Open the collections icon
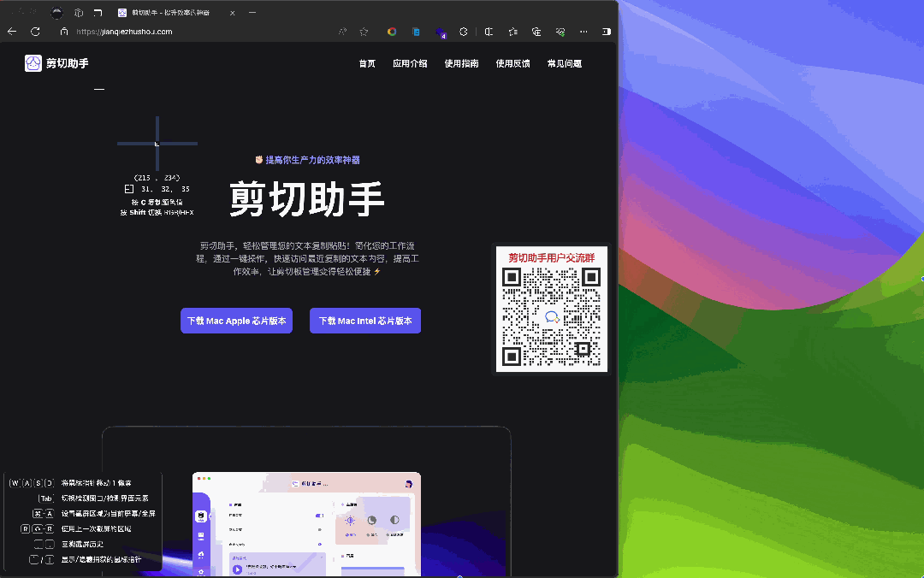Image resolution: width=924 pixels, height=578 pixels. pyautogui.click(x=536, y=32)
